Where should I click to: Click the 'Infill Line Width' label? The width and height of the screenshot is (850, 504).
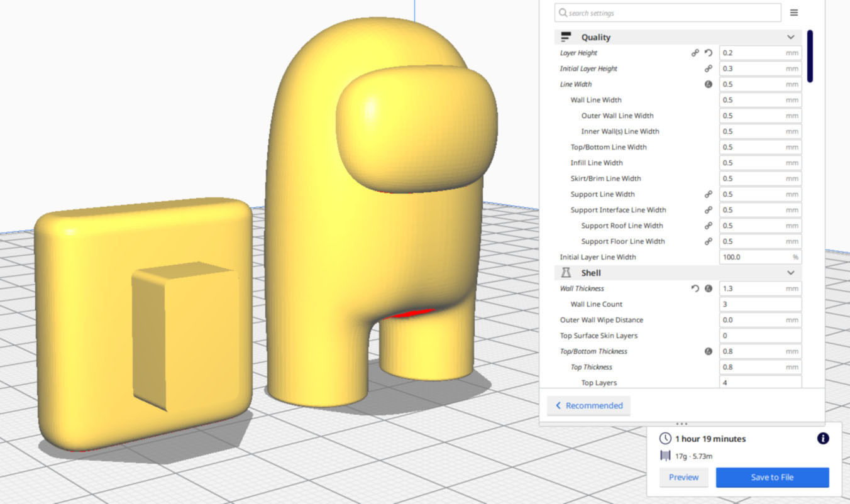tap(597, 163)
